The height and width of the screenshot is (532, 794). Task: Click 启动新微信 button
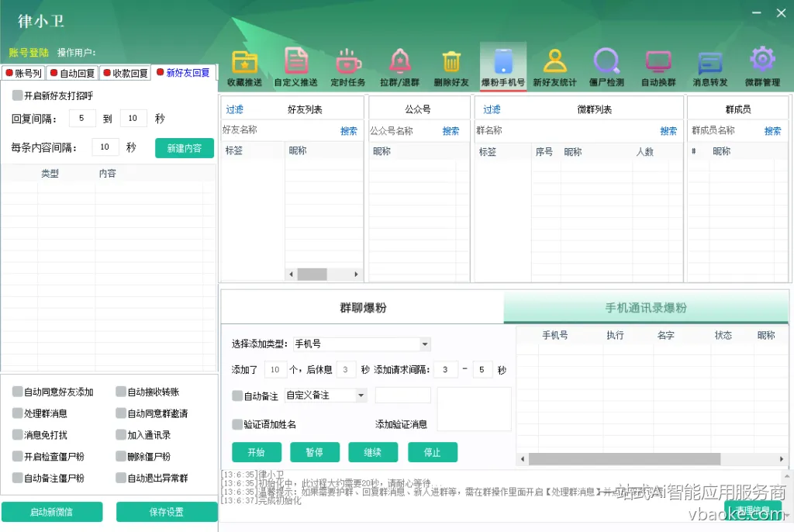52,512
